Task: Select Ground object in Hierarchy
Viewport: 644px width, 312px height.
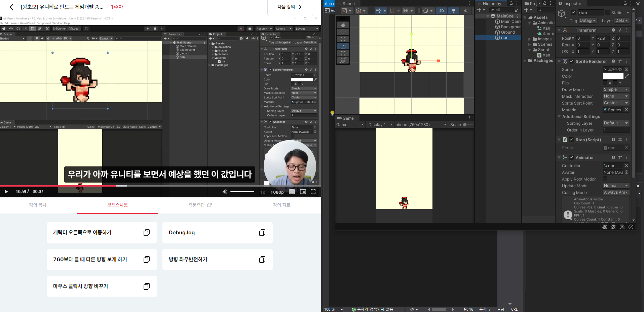Action: tap(505, 32)
